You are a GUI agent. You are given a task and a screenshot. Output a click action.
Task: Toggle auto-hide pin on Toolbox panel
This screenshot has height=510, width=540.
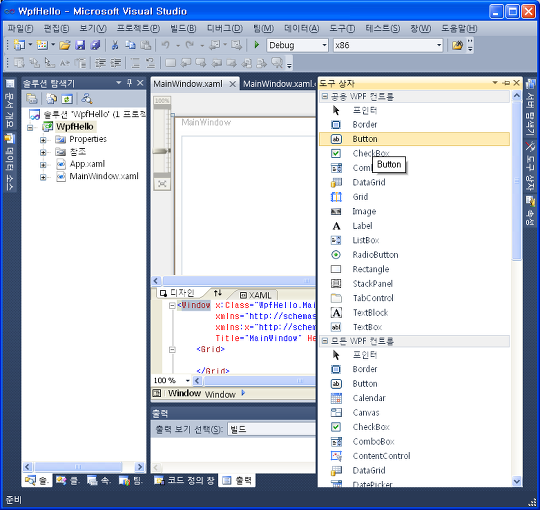506,83
